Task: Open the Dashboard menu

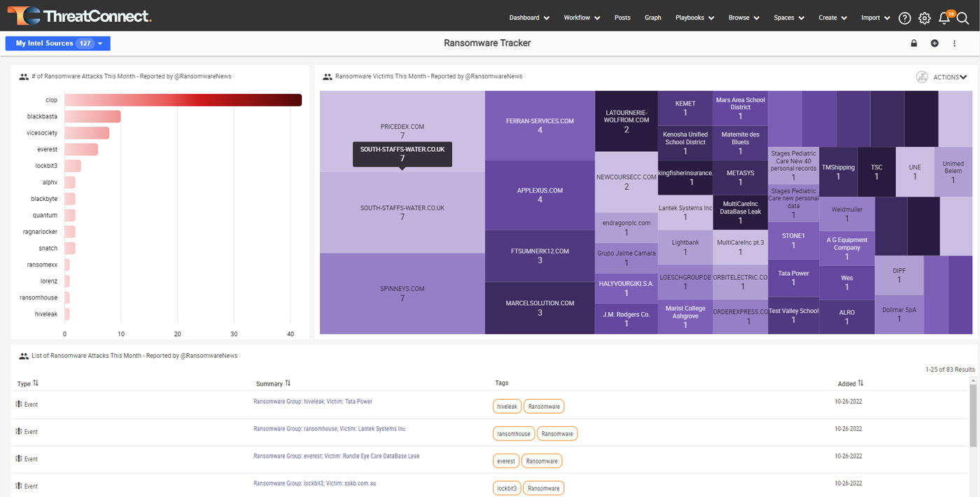Action: [x=529, y=18]
